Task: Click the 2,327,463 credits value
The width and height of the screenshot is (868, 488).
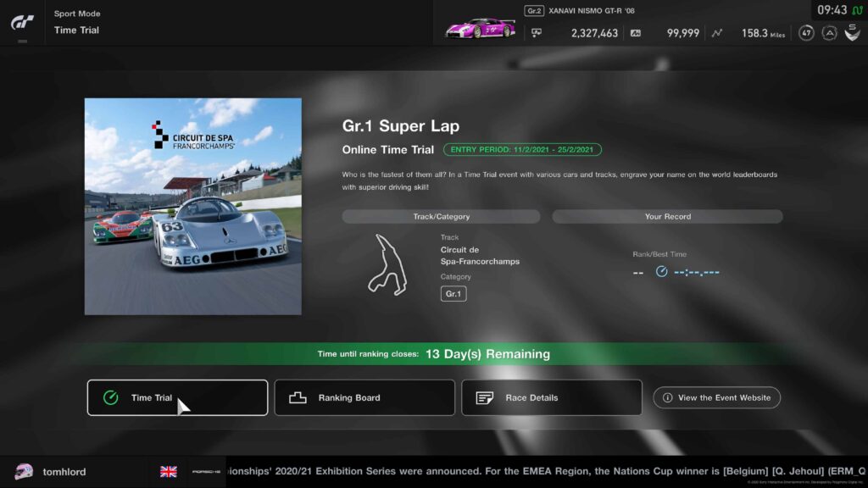Action: click(594, 33)
